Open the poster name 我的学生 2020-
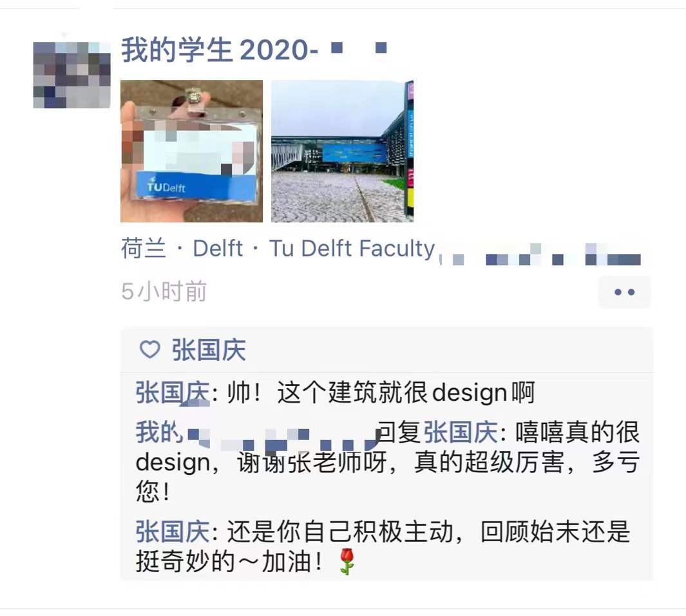686x616 pixels. tap(254, 50)
